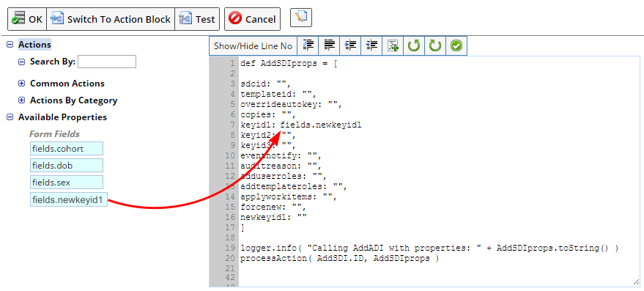Click the OK button
The width and height of the screenshot is (644, 291).
27,19
